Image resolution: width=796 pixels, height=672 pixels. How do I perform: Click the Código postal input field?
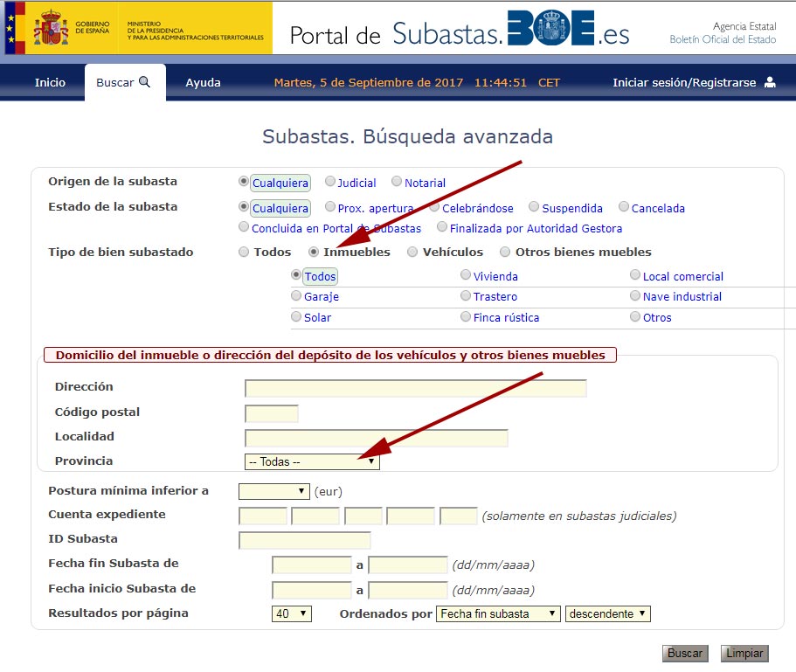271,413
